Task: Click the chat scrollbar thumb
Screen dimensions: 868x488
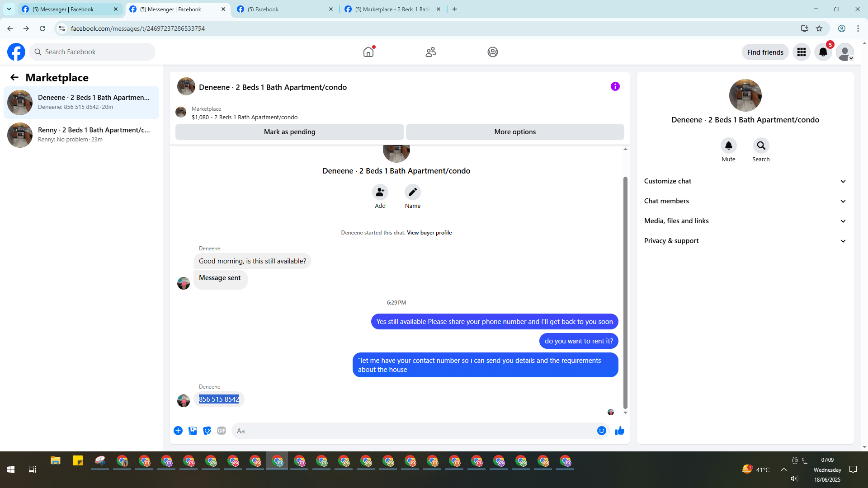Action: 625,293
